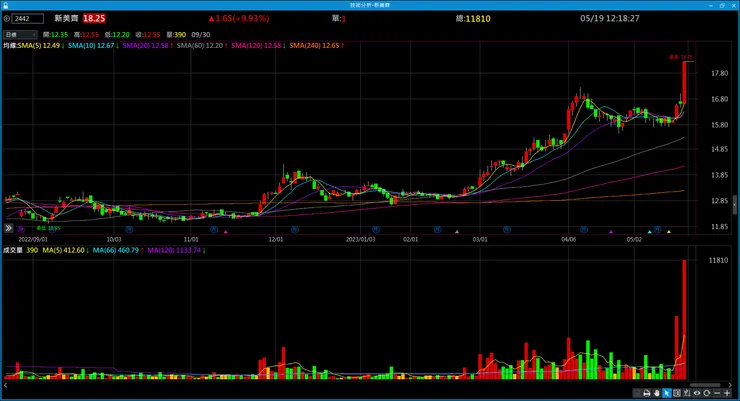Click the 09/30 date in info row
Screen dimensions: 740x401
(x=201, y=35)
